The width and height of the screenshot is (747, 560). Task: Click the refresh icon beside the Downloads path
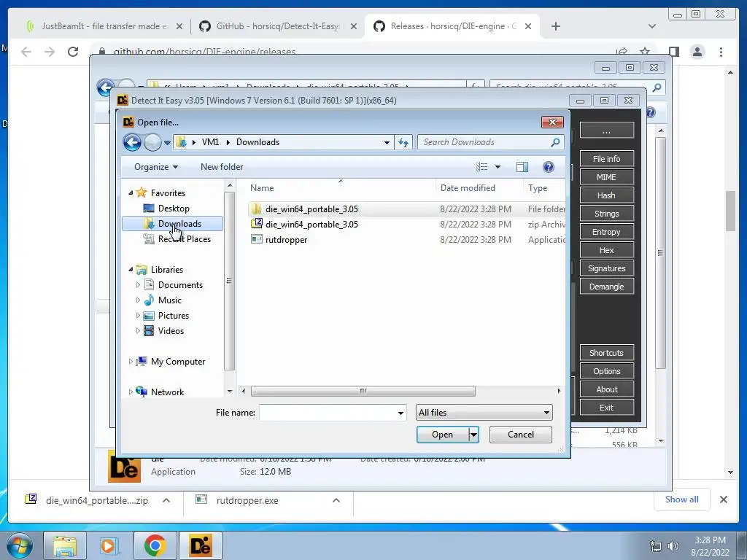point(403,142)
